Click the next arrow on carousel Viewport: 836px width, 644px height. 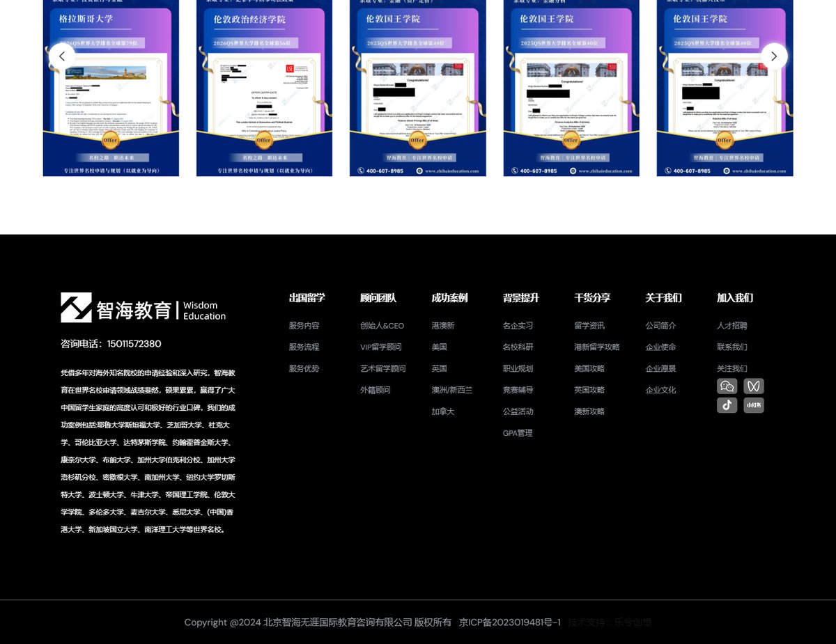click(774, 56)
